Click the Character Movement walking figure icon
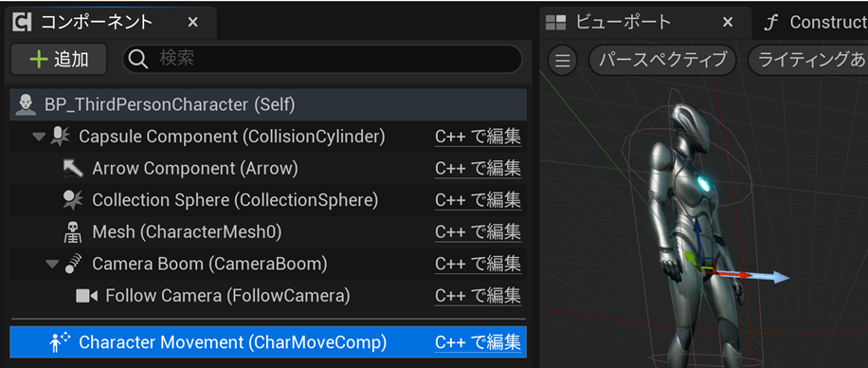The image size is (868, 368). [59, 342]
